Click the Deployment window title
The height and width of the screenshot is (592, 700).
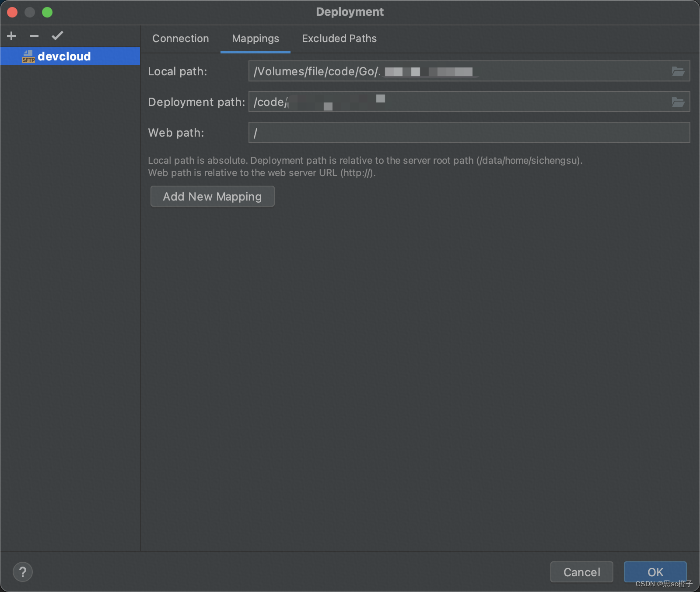pos(350,12)
